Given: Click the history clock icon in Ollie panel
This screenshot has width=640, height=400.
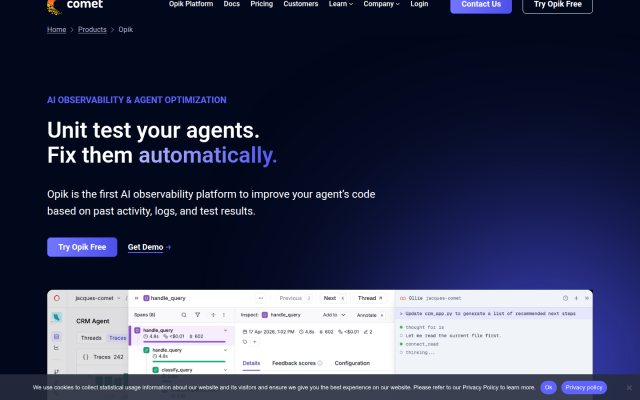Looking at the screenshot, I should pyautogui.click(x=565, y=298).
